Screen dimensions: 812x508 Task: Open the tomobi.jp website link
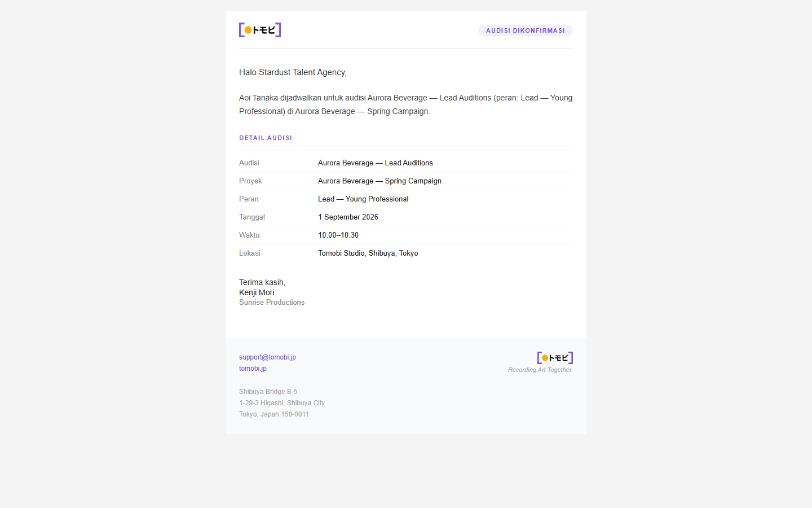[x=253, y=369]
